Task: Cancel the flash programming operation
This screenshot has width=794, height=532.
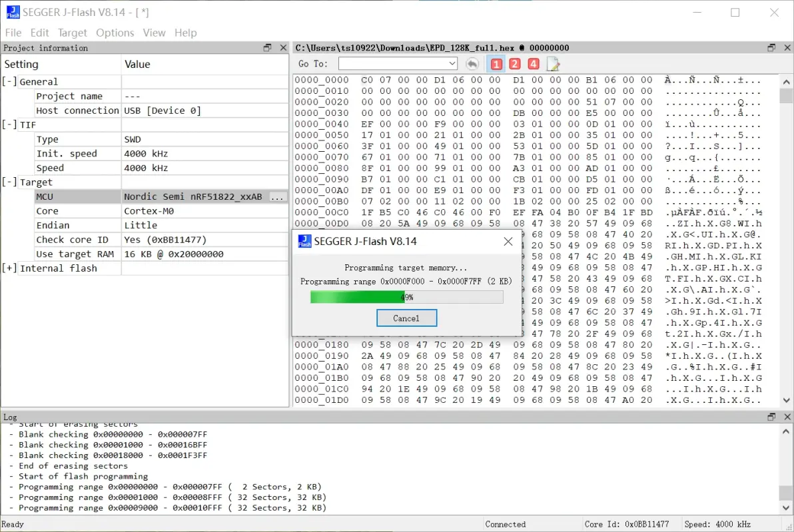Action: [x=406, y=318]
